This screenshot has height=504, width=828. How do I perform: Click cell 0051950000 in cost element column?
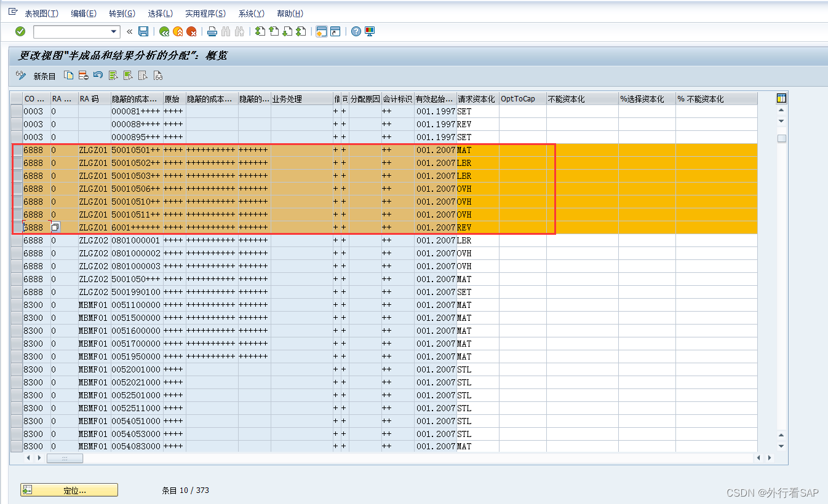pyautogui.click(x=137, y=356)
